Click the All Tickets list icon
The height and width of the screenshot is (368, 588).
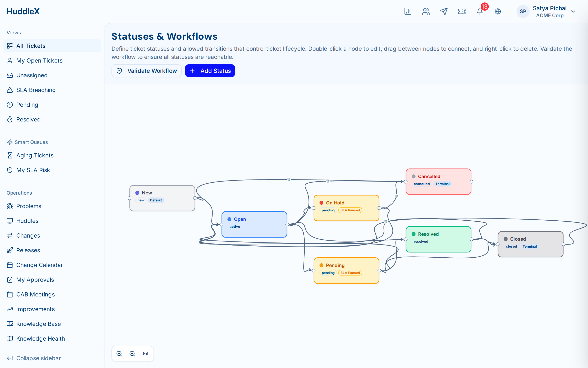10,46
